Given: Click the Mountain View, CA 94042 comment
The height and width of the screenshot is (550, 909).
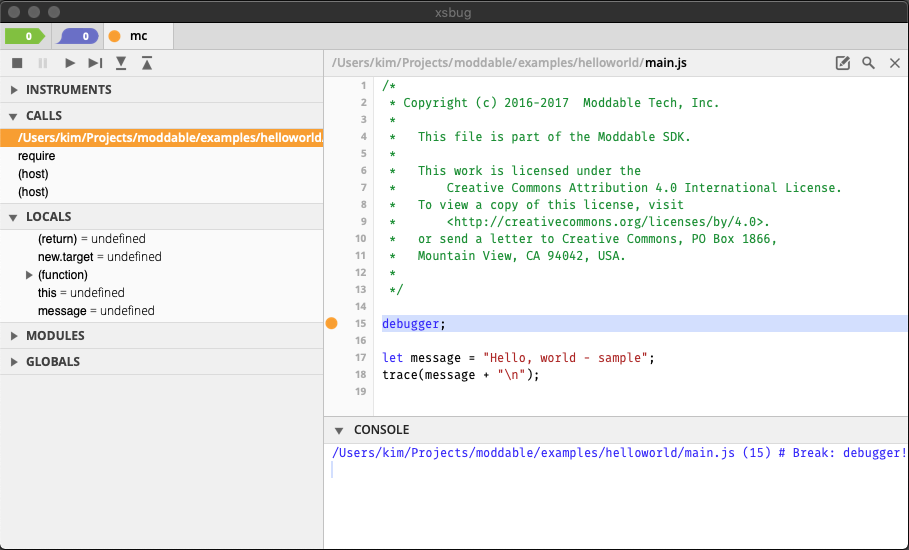Looking at the screenshot, I should tap(522, 256).
